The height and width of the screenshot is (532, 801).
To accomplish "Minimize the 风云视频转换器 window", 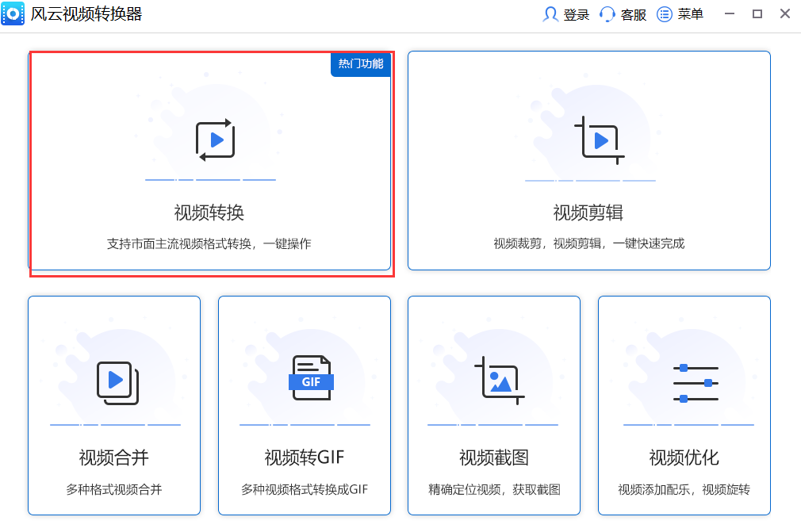I will pos(730,13).
